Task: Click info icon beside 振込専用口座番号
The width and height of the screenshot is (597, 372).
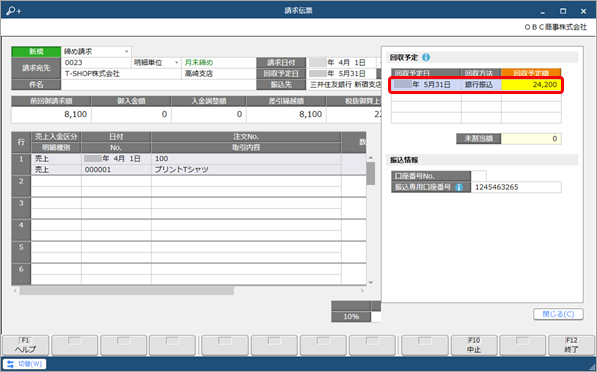Action: [459, 187]
